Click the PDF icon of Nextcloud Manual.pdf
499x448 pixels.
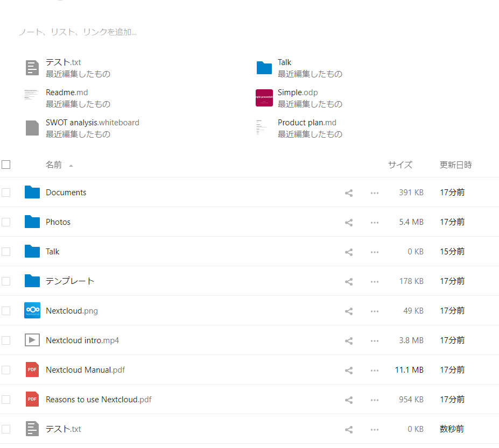coord(32,369)
